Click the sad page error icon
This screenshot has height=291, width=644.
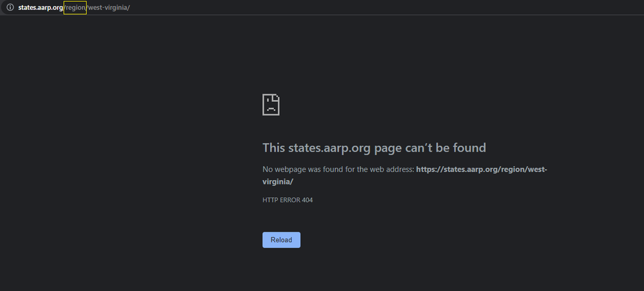point(271,105)
